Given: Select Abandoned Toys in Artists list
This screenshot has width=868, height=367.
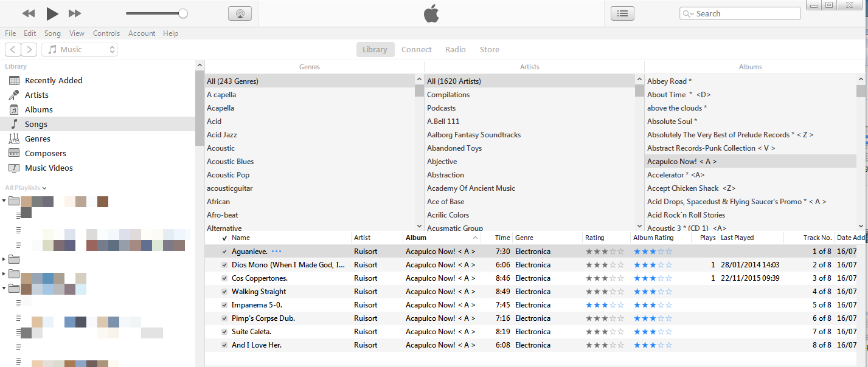Looking at the screenshot, I should pos(454,148).
